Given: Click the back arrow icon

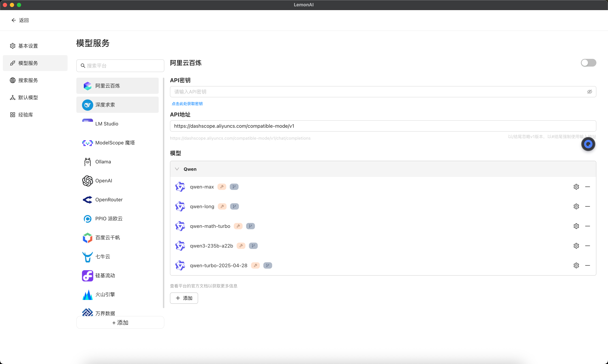Looking at the screenshot, I should tap(14, 20).
